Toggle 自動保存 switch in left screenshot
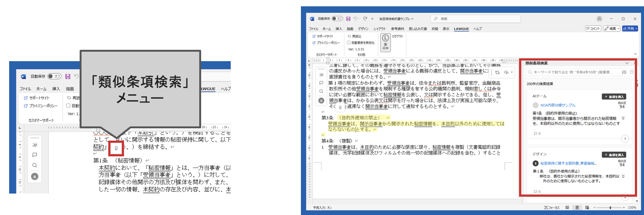This screenshot has height=215, width=644. click(x=54, y=76)
